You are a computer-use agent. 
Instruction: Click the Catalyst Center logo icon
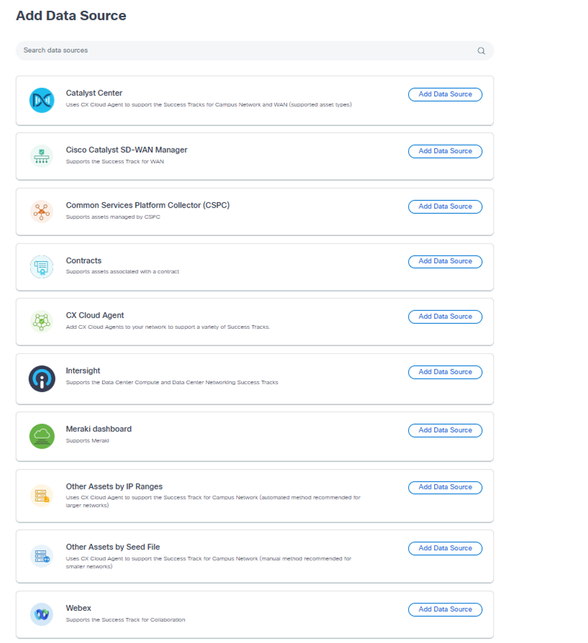(42, 100)
